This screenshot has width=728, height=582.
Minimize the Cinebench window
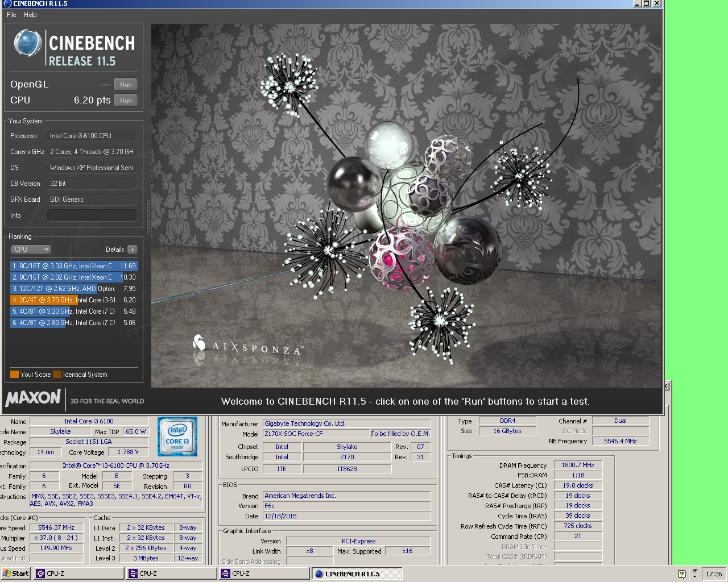[x=637, y=3]
